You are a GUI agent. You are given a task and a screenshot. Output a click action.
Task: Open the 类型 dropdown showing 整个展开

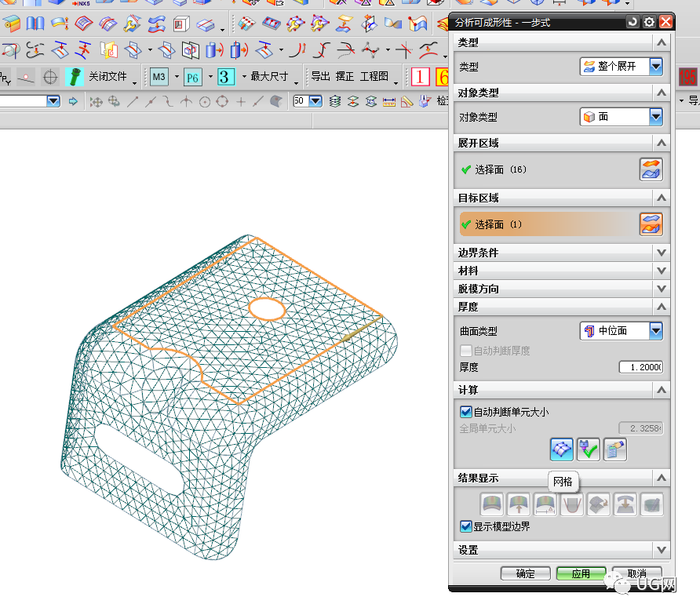tap(622, 67)
